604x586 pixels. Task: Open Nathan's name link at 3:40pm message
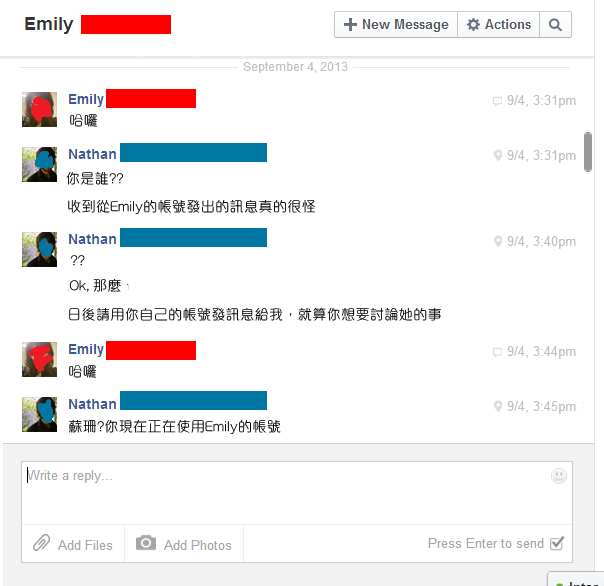[x=92, y=239]
